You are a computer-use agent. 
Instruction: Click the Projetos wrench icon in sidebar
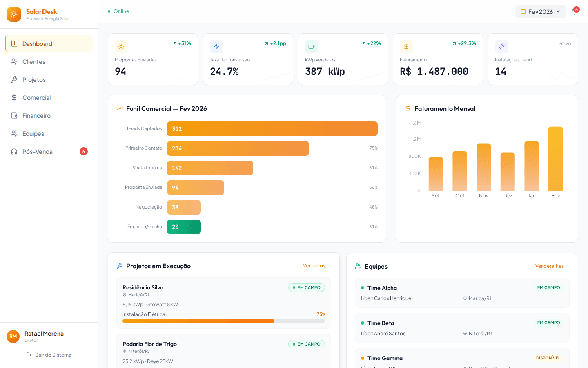tap(13, 79)
